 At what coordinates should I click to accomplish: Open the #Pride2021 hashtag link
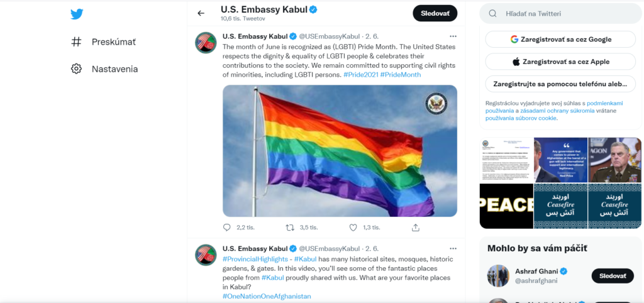coord(360,75)
